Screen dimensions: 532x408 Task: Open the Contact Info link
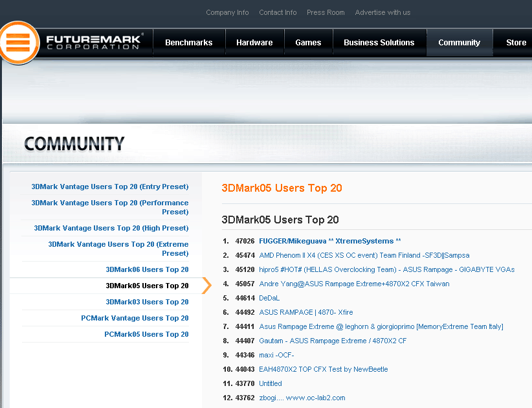pyautogui.click(x=278, y=12)
